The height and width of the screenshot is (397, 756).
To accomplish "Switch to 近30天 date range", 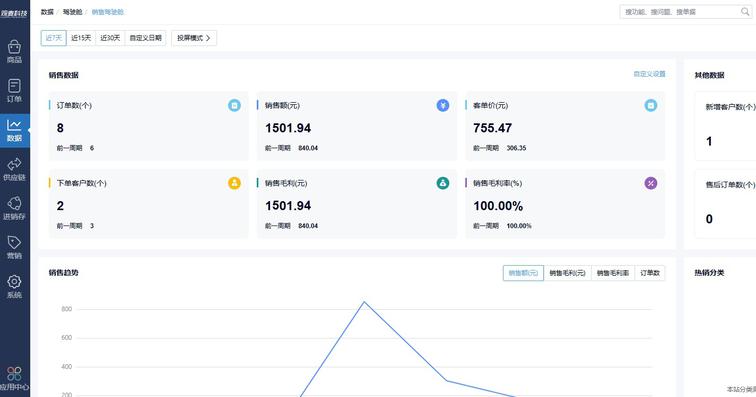I will point(110,38).
